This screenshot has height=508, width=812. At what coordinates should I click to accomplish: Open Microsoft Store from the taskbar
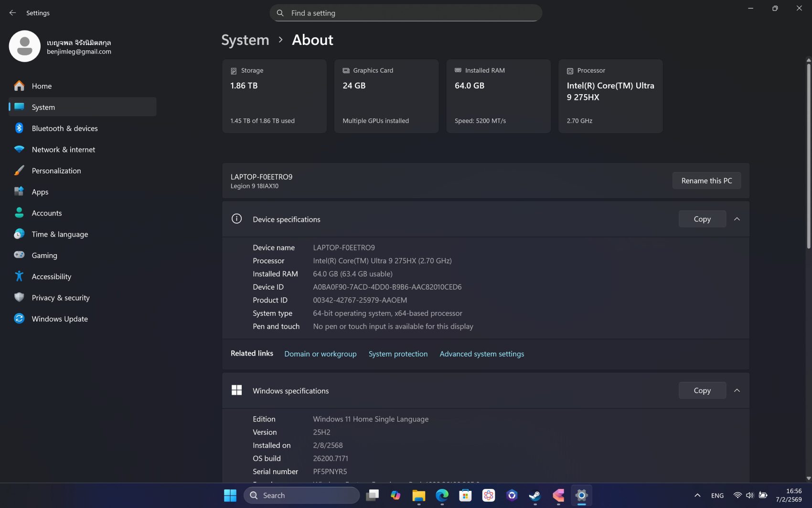465,496
